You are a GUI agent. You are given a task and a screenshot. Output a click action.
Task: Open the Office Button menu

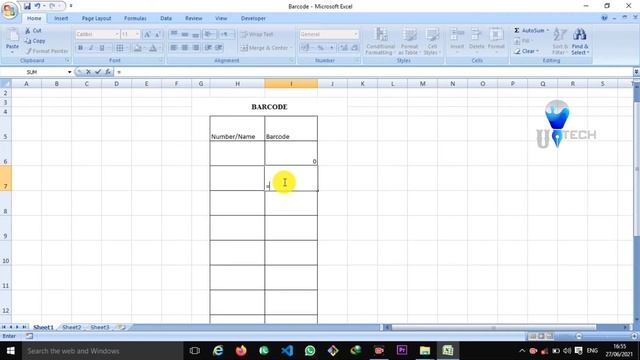click(x=9, y=10)
